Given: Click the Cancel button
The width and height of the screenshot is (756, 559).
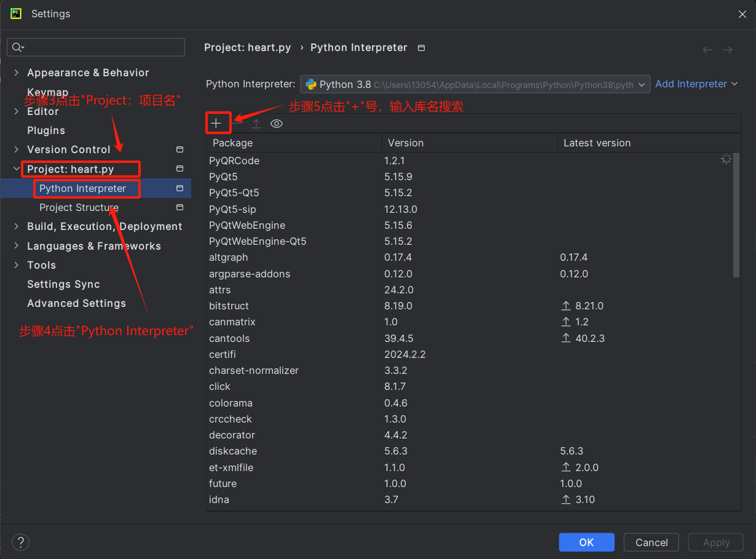Looking at the screenshot, I should [652, 542].
